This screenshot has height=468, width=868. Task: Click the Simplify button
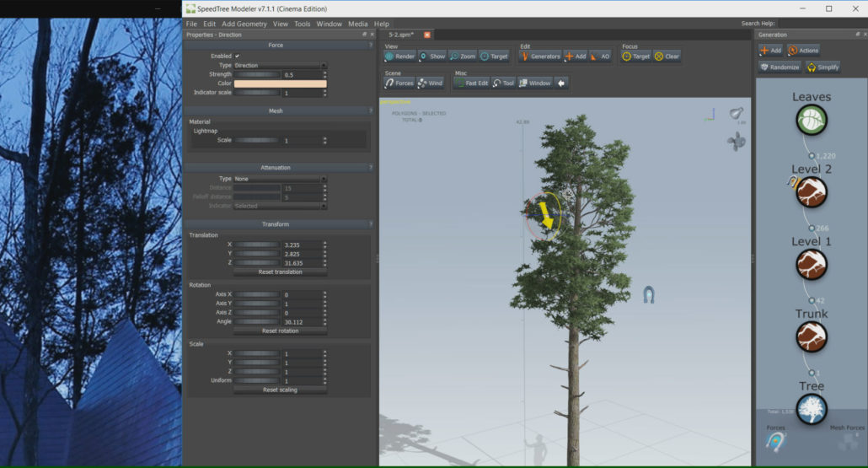[823, 67]
